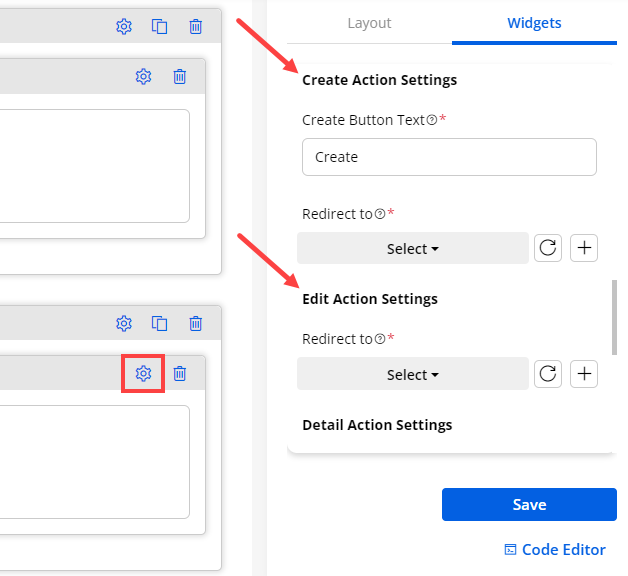This screenshot has height=576, width=628.
Task: Open Select dropdown under Edit Action Settings
Action: click(412, 375)
